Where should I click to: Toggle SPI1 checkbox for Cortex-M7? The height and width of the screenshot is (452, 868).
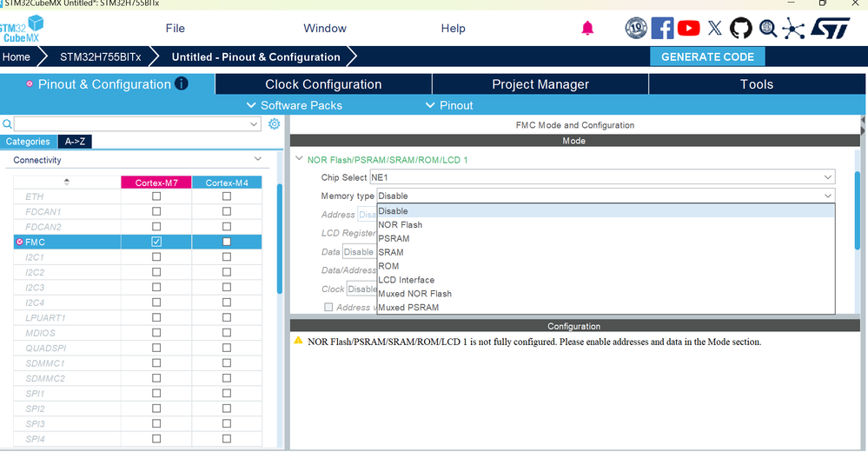(x=156, y=393)
